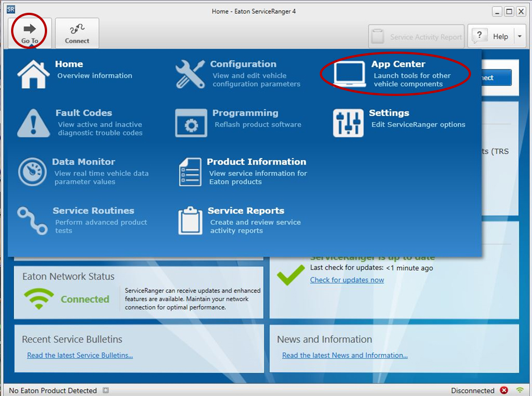This screenshot has height=396, width=532.
Task: Choose the Product Information menu title
Action: pos(257,161)
